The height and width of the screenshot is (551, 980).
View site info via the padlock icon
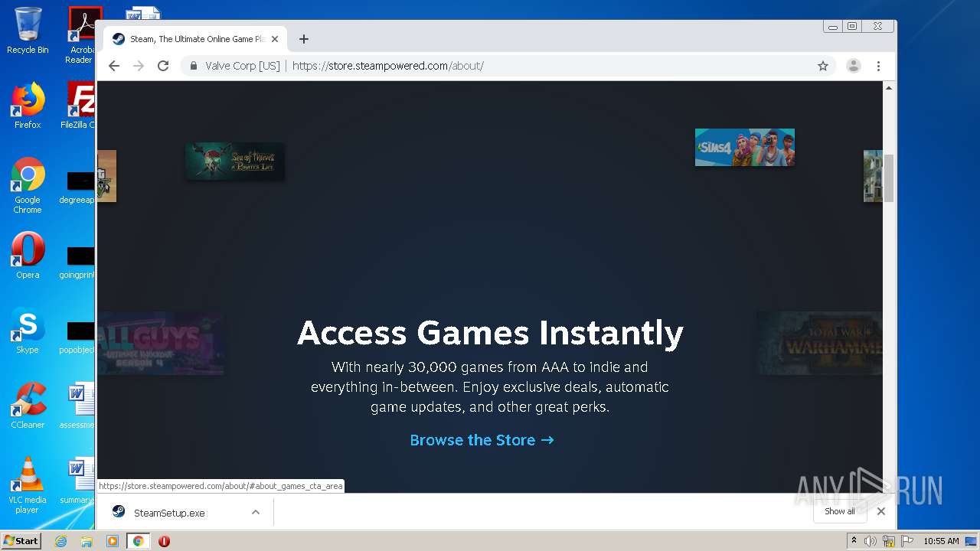[194, 66]
